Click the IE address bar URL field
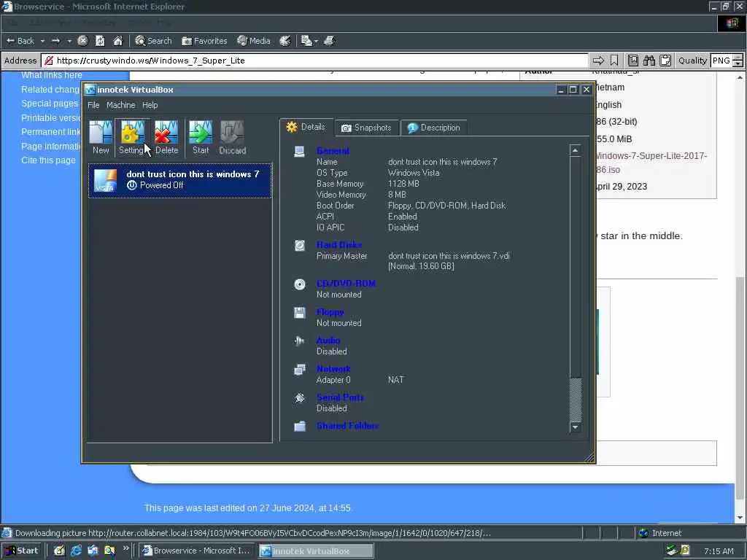 point(314,61)
